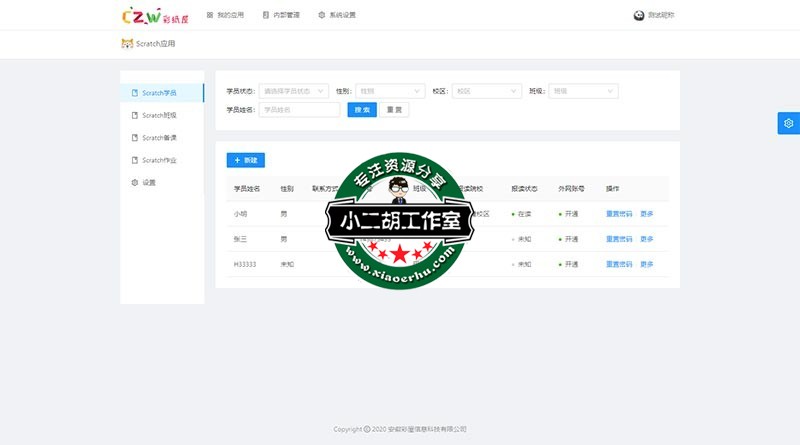Open the 学员状态 dropdown
Image resolution: width=800 pixels, height=445 pixels.
tap(294, 91)
